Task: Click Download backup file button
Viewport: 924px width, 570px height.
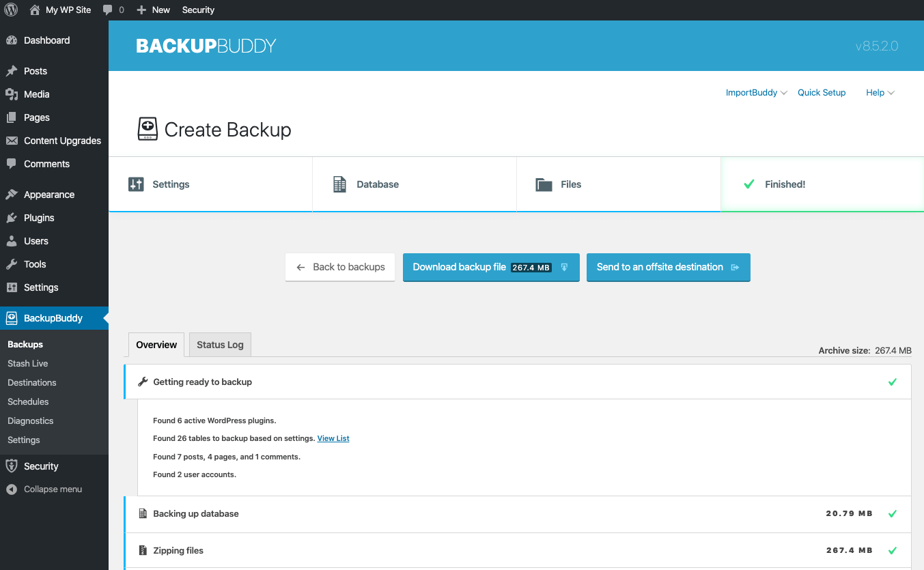Action: [x=491, y=267]
